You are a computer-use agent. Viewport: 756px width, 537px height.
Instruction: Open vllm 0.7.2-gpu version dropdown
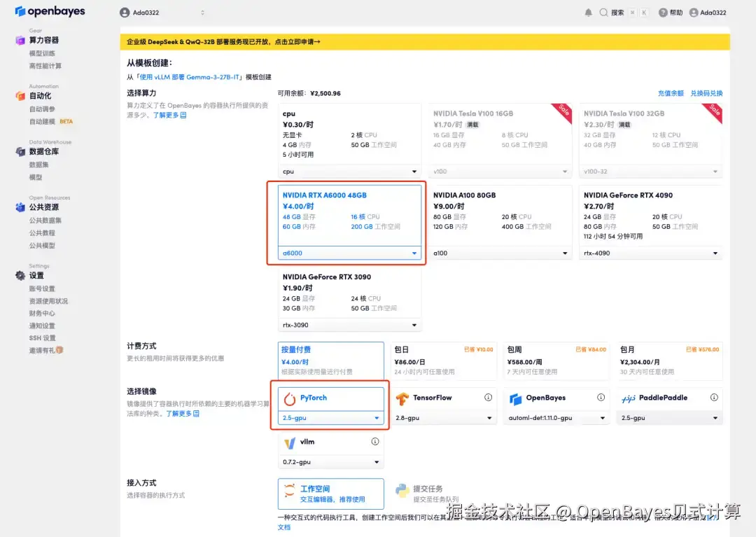click(330, 462)
